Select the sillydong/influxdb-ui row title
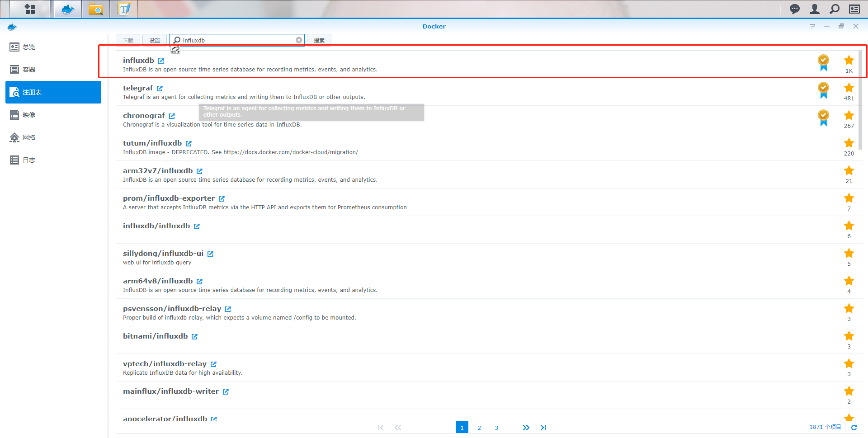The image size is (868, 438). (x=163, y=254)
